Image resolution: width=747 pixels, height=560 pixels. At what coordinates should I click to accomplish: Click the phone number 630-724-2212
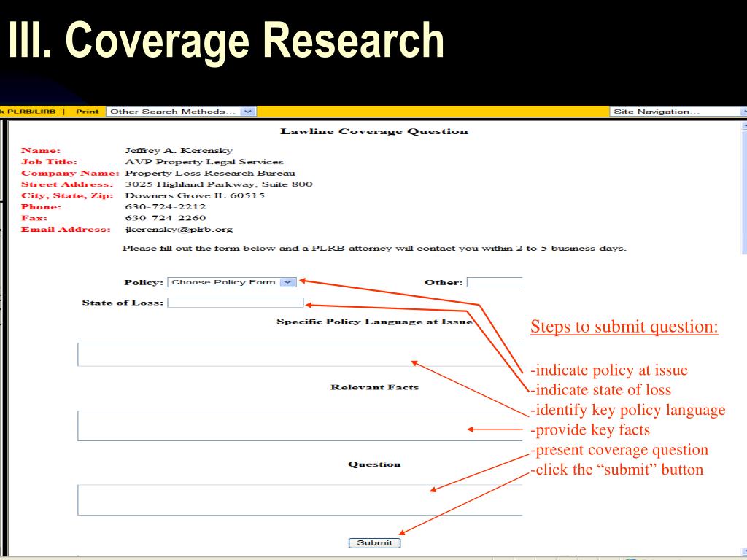pyautogui.click(x=166, y=206)
